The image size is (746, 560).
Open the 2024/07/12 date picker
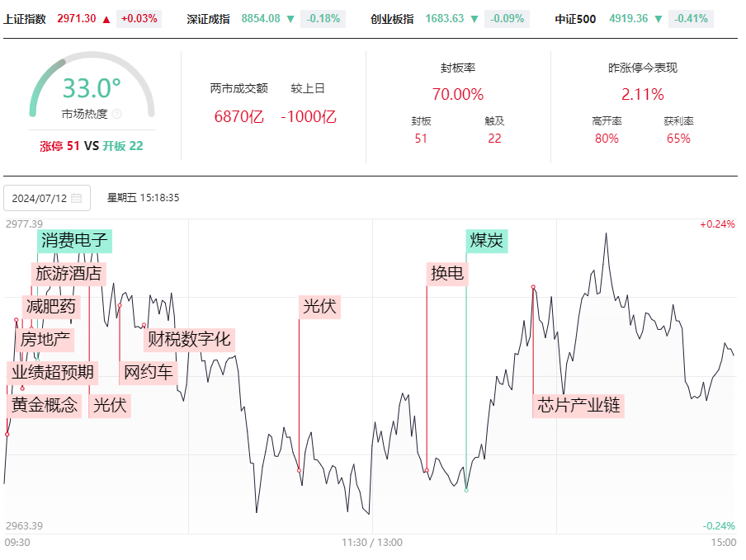(46, 198)
